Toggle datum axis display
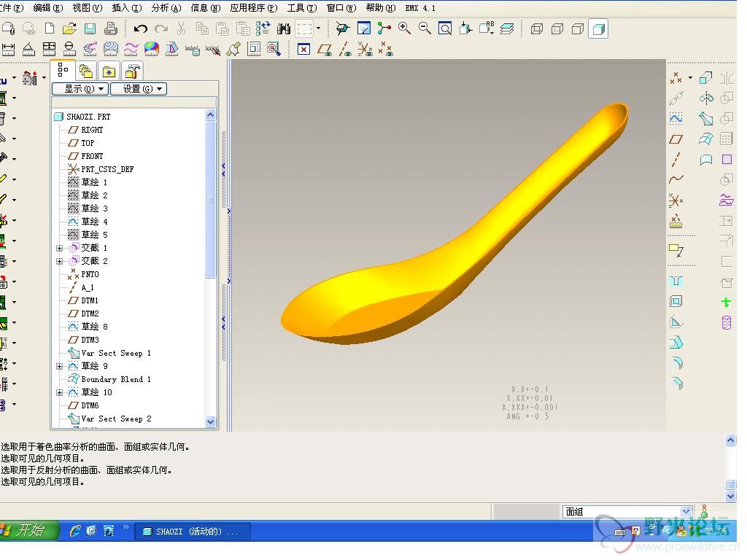Screen dimensions: 747x560 (x=345, y=49)
